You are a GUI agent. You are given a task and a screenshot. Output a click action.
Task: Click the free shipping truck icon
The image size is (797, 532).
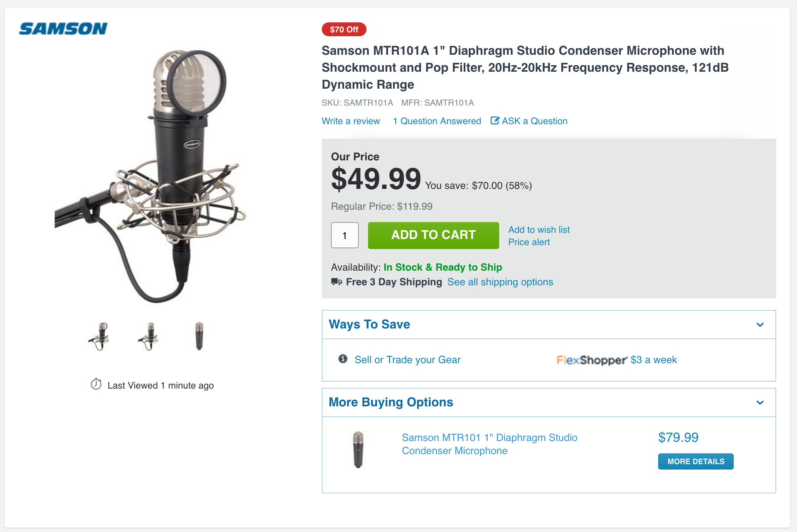[336, 282]
